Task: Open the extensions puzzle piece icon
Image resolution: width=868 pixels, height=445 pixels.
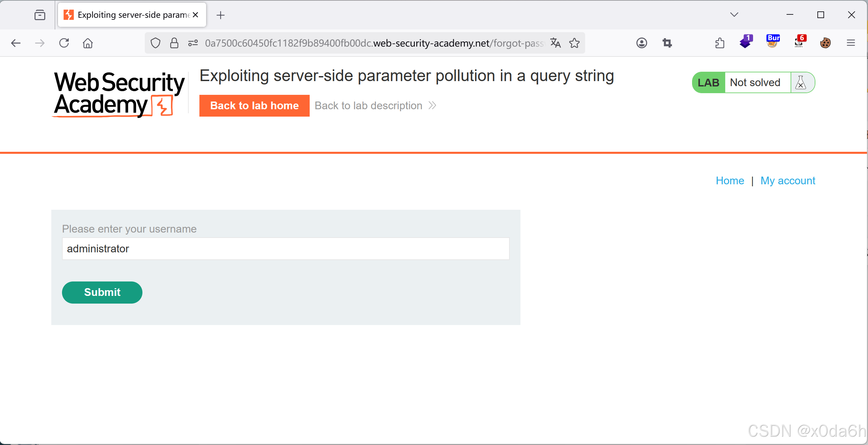Action: click(720, 43)
